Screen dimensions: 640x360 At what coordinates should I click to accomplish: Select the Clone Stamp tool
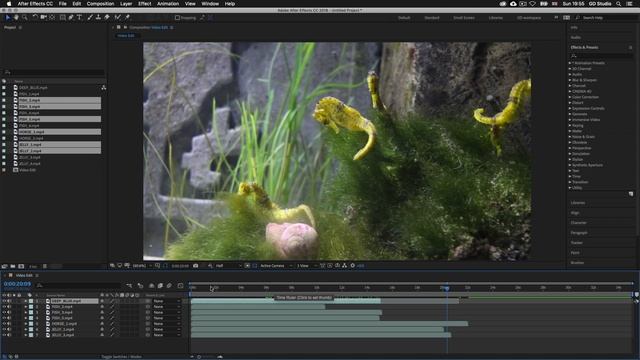pos(98,18)
